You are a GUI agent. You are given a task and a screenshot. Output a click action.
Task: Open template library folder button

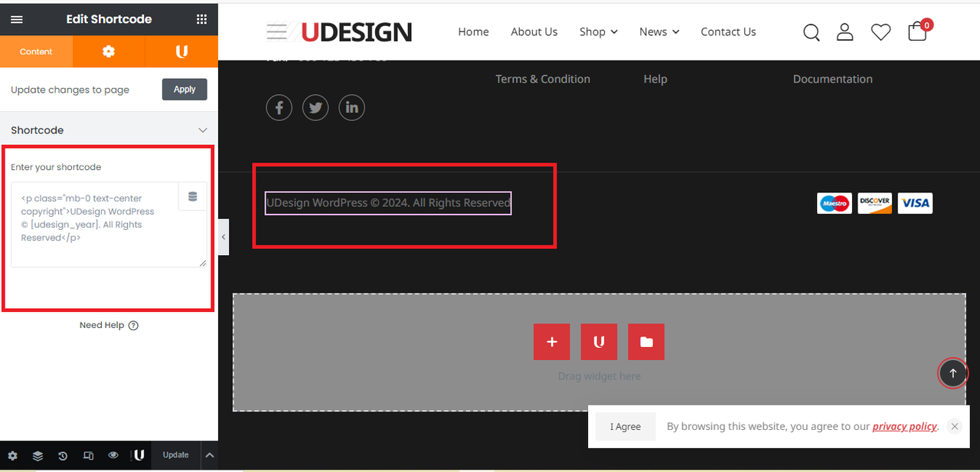coord(646,342)
